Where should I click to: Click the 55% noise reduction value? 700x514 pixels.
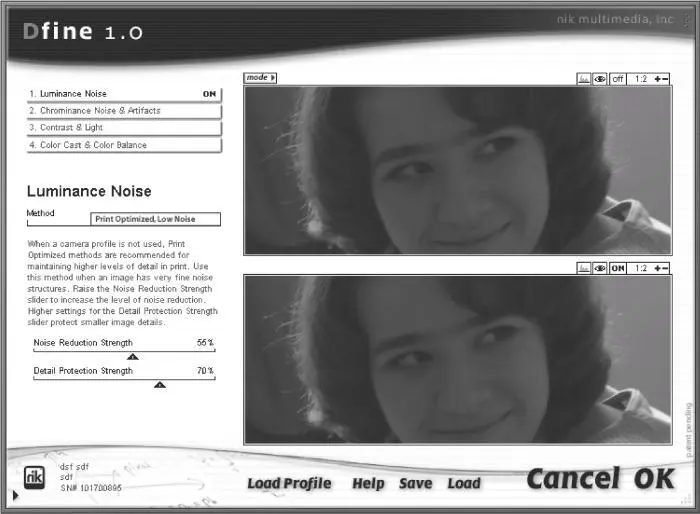(205, 343)
